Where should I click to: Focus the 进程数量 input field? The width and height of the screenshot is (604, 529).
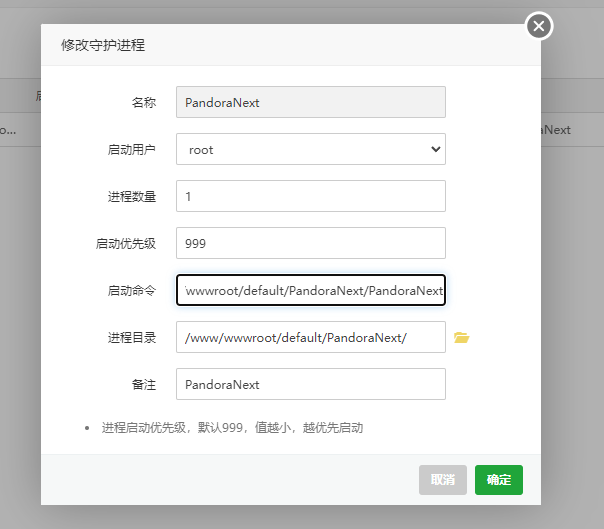pyautogui.click(x=311, y=196)
